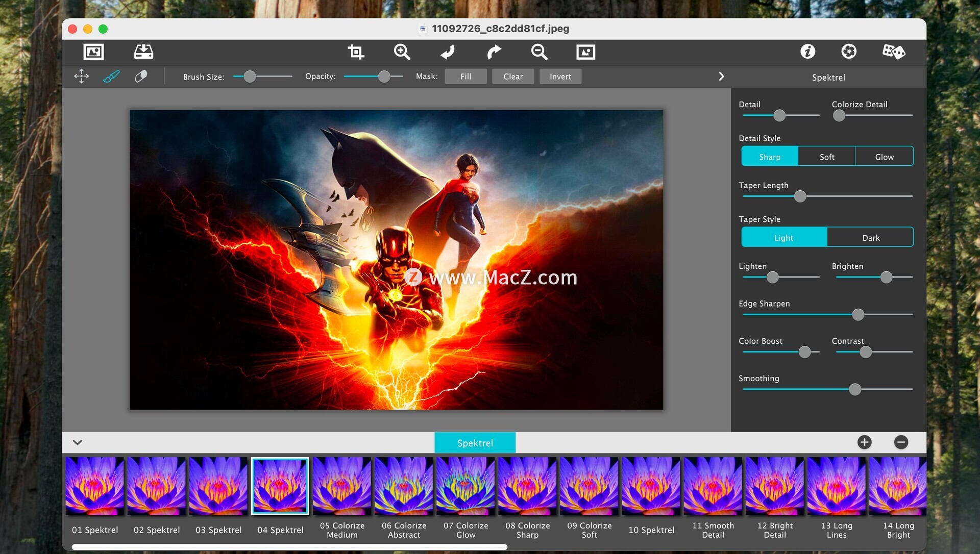980x554 pixels.
Task: Apply the 07 Colorize Glow preset
Action: pos(465,486)
